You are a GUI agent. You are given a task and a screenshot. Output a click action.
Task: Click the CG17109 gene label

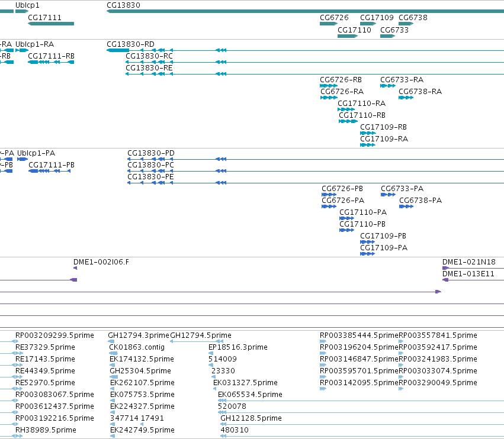[x=377, y=18]
